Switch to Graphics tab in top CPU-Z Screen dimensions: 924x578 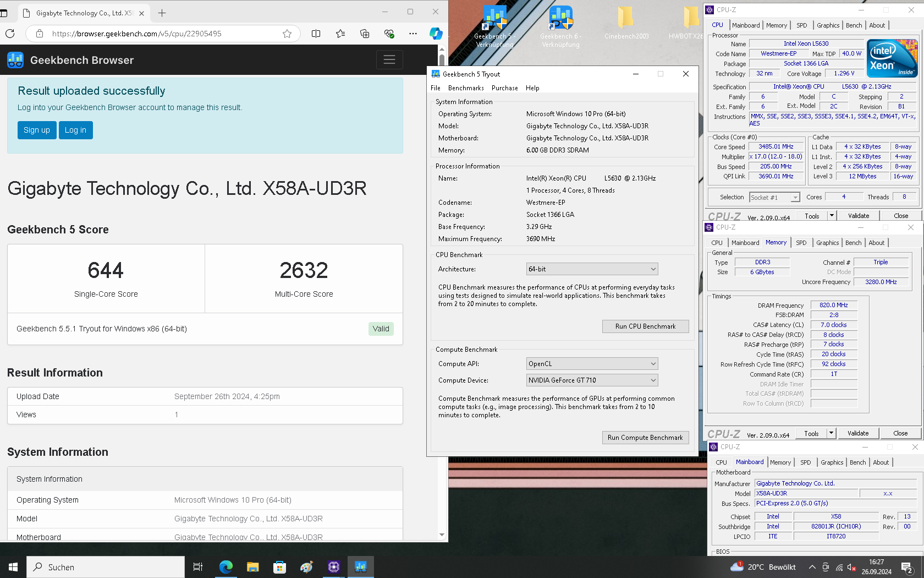[828, 25]
